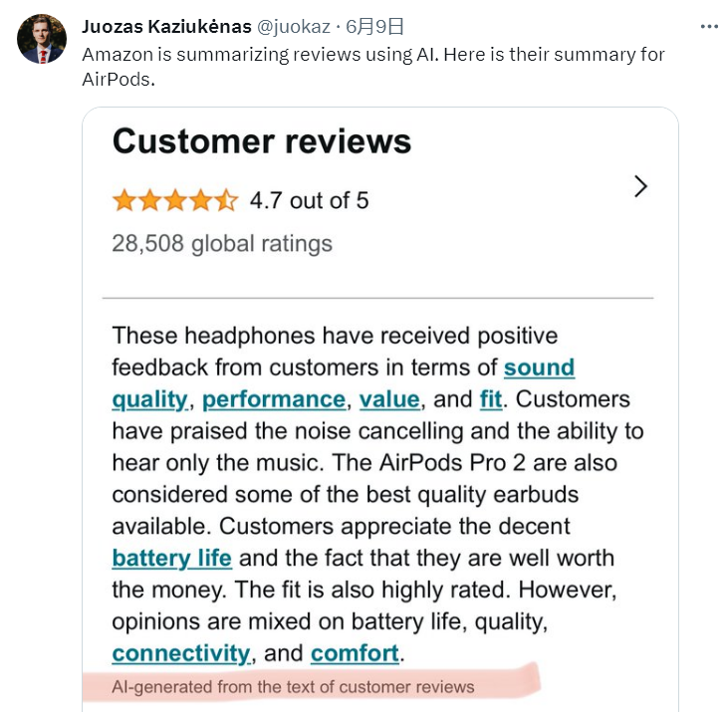728x712 pixels.
Task: Click the highlighted "AI-generated from the text" note
Action: [x=293, y=687]
